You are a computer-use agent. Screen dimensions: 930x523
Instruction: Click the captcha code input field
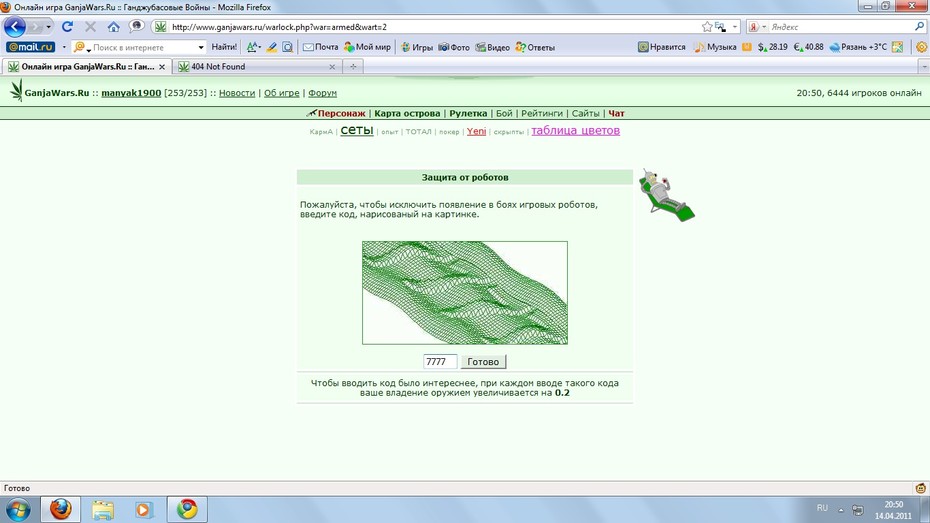coord(440,362)
